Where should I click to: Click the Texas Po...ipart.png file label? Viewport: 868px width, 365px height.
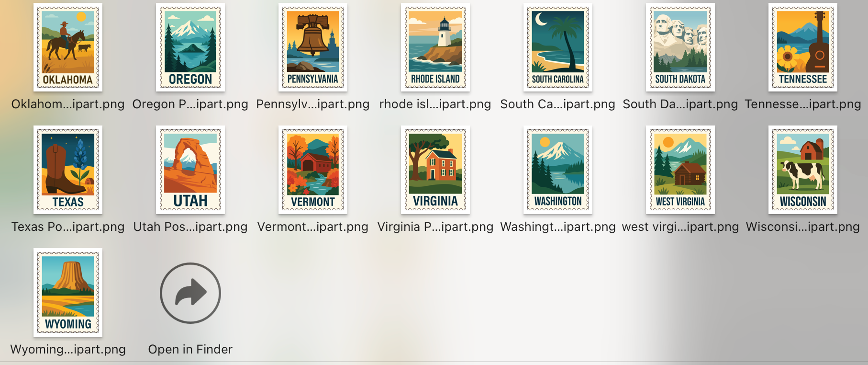(x=68, y=227)
